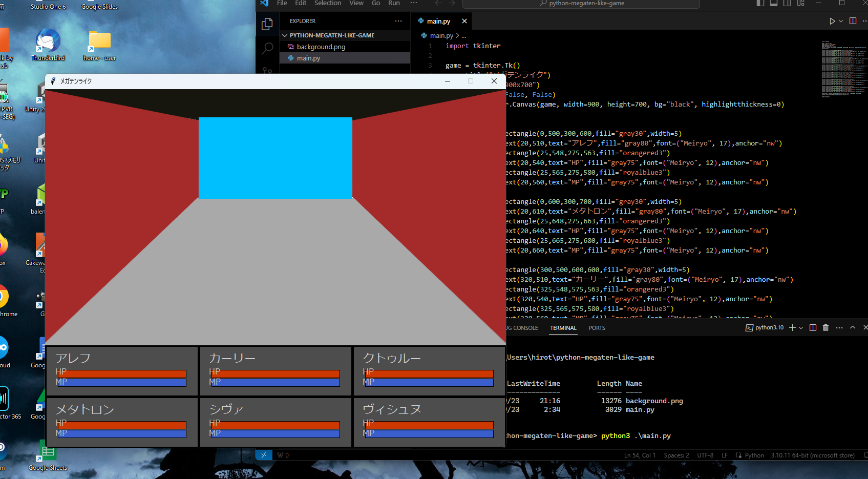Maximize the terminal panel with up chevron
Screen dimensions: 868x479
click(853, 328)
